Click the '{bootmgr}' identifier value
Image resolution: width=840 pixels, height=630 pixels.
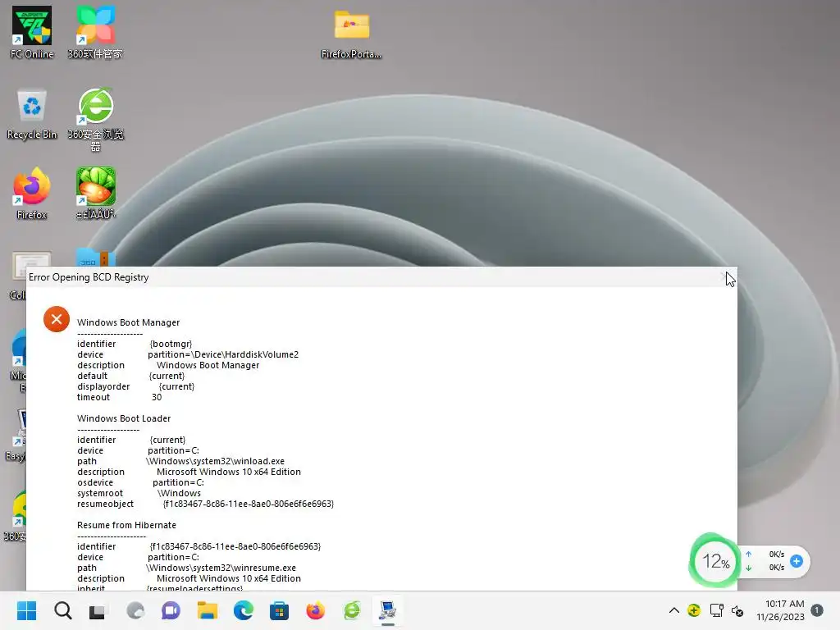(x=171, y=344)
